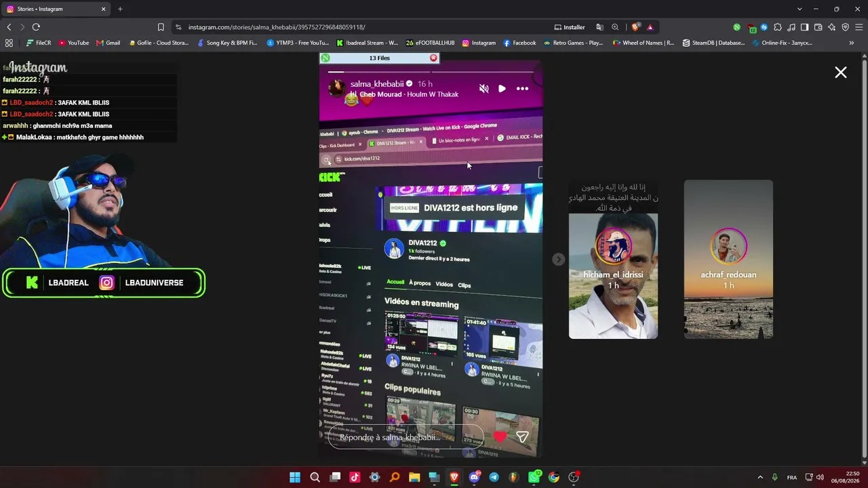The width and height of the screenshot is (868, 488).
Task: Open a new browser tab
Action: 120,9
